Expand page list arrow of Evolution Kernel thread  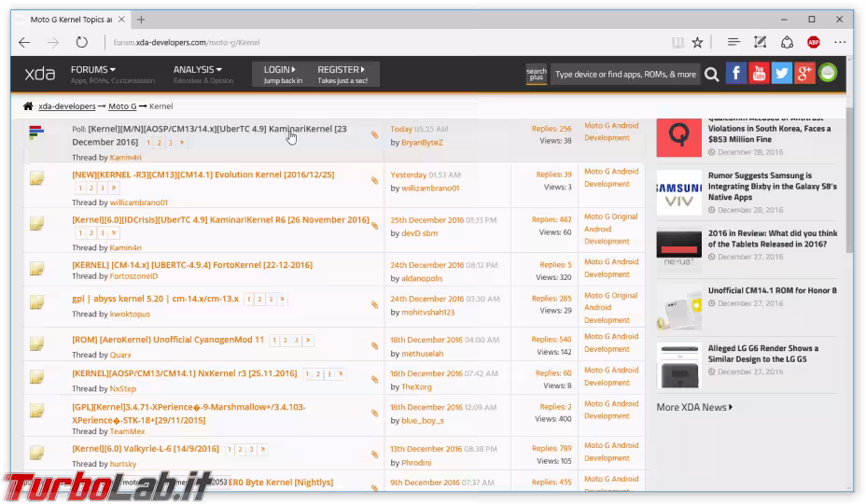click(x=114, y=188)
